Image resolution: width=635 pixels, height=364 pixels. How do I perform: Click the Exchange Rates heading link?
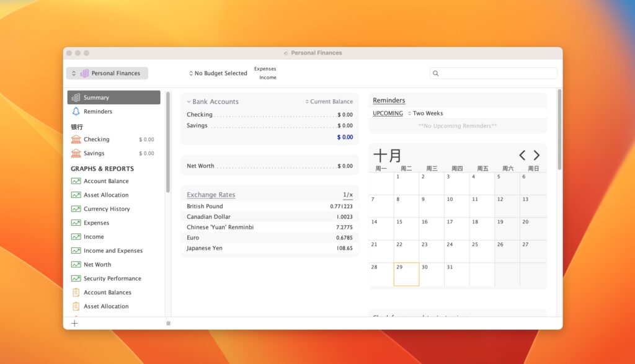(211, 195)
